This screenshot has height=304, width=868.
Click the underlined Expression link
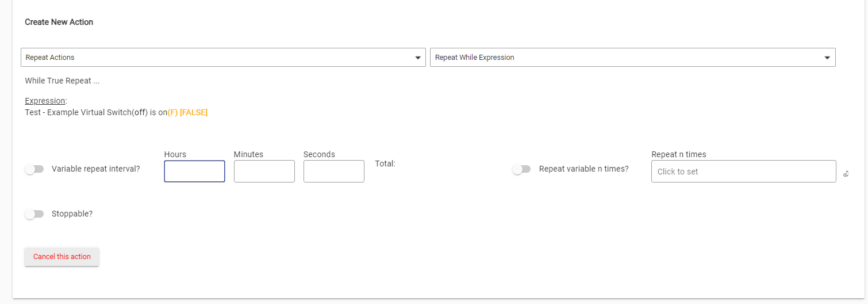pos(45,101)
